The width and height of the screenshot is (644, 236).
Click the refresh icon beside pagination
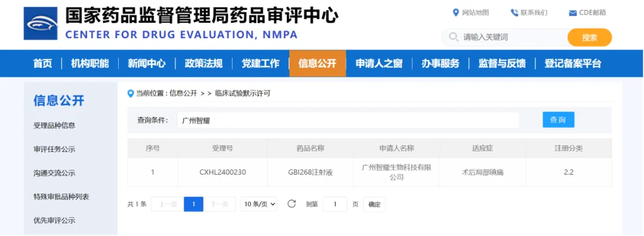click(292, 204)
